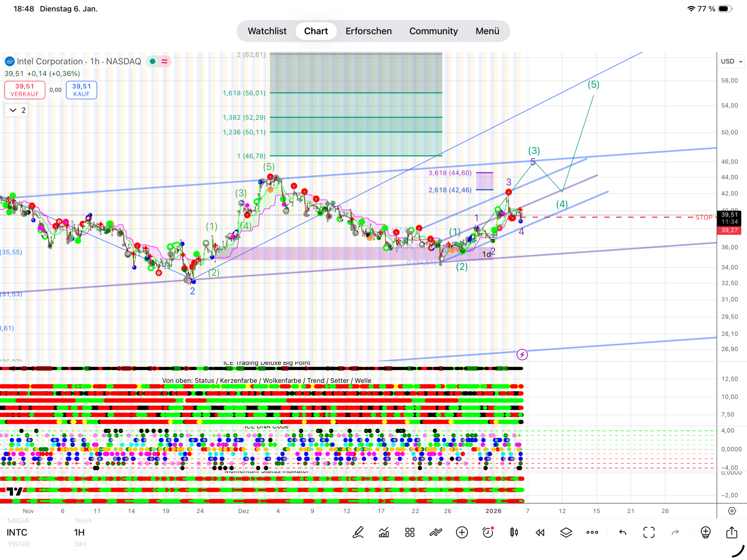The height and width of the screenshot is (560, 747).
Task: Open the 1H timeframe selector
Action: tap(79, 533)
